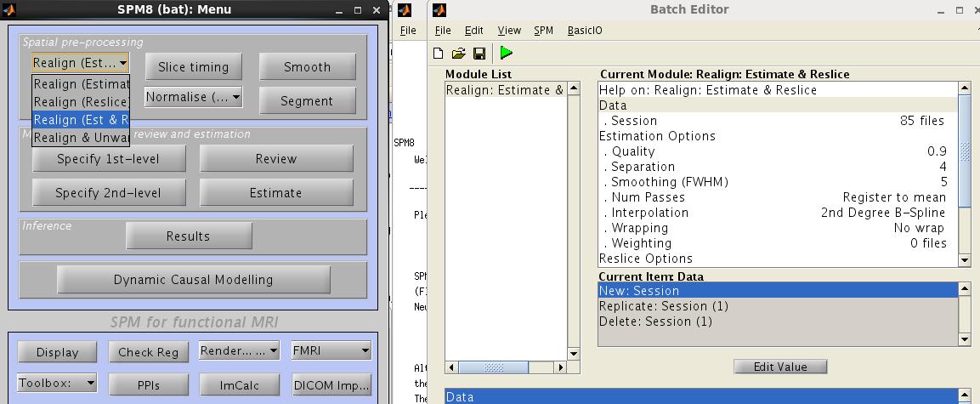This screenshot has height=404, width=980.
Task: Select Realign (Reslice) option in list
Action: click(81, 101)
